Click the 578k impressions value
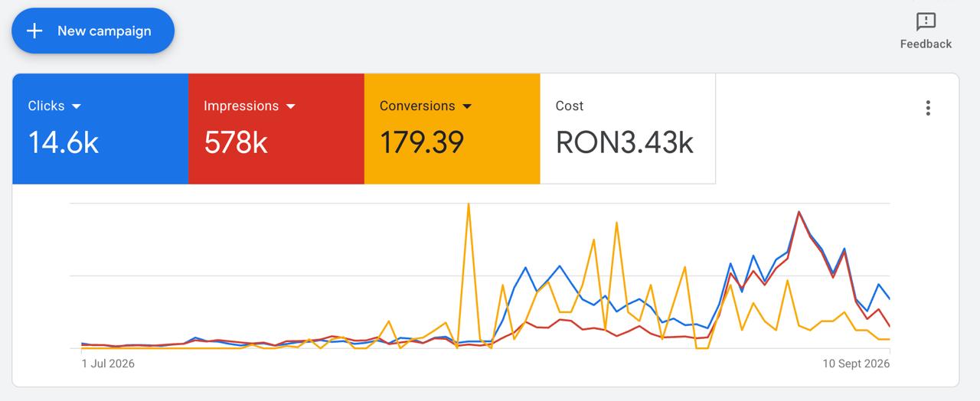 pos(236,142)
